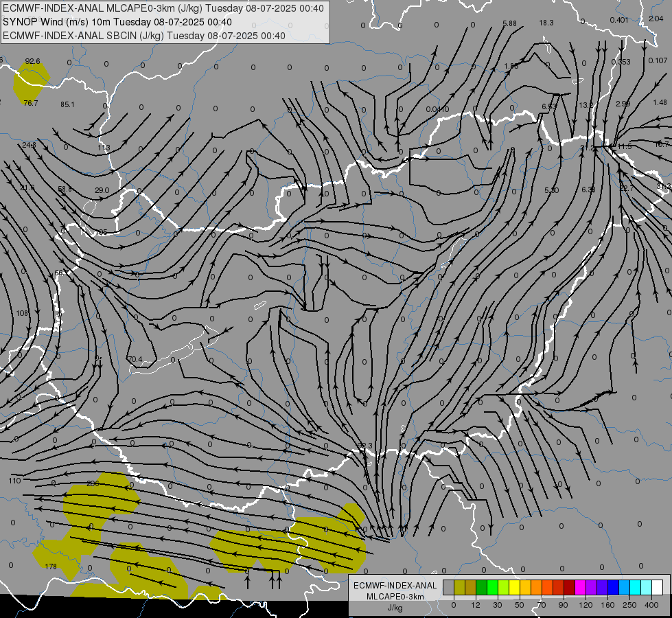The height and width of the screenshot is (618, 672).
Task: Click the MLCAPE0-3km title line
Action: [x=163, y=8]
